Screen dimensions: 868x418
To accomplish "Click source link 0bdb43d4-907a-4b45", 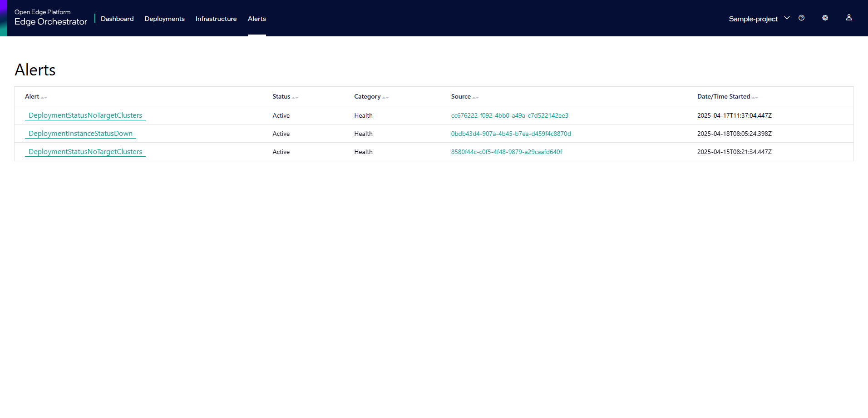I will (511, 134).
